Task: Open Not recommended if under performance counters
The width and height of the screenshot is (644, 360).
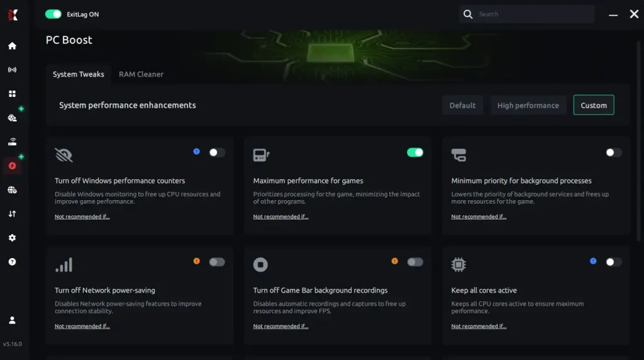Action: coord(82,217)
